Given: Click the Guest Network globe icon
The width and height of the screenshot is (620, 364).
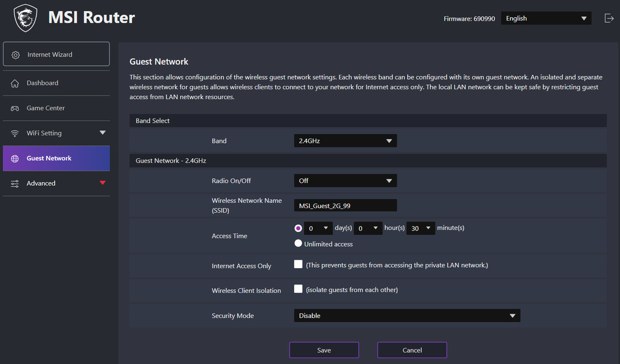Looking at the screenshot, I should point(15,158).
